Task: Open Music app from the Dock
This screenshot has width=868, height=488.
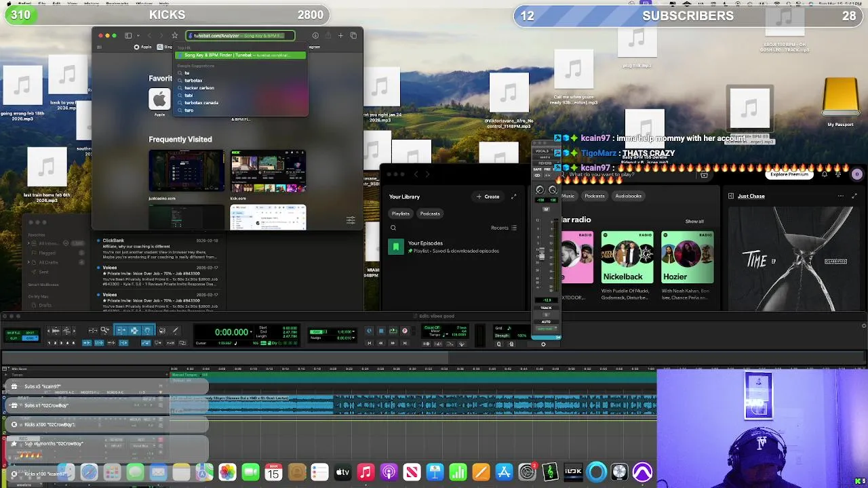Action: pos(366,472)
